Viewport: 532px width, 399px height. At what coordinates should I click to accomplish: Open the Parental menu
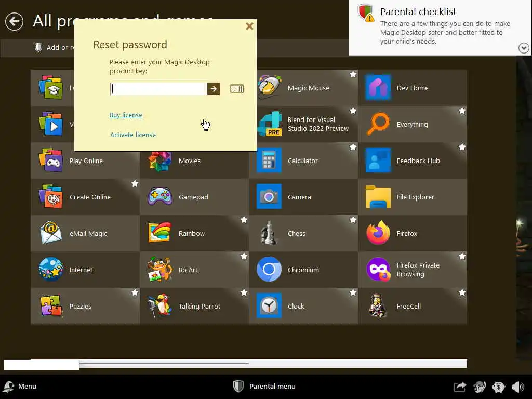pyautogui.click(x=264, y=386)
